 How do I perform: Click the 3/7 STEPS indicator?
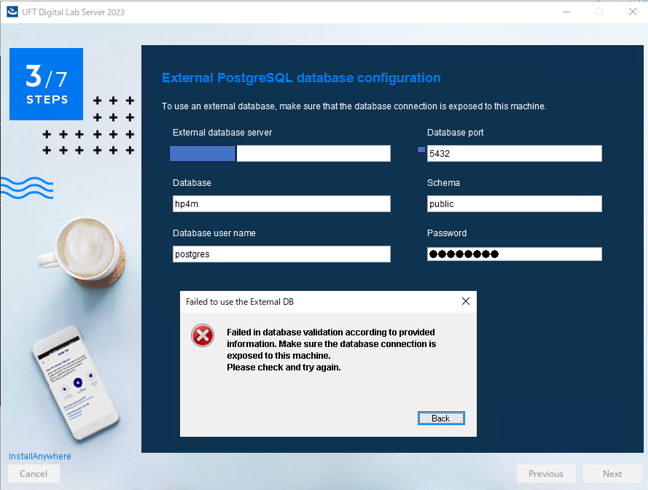pos(46,84)
